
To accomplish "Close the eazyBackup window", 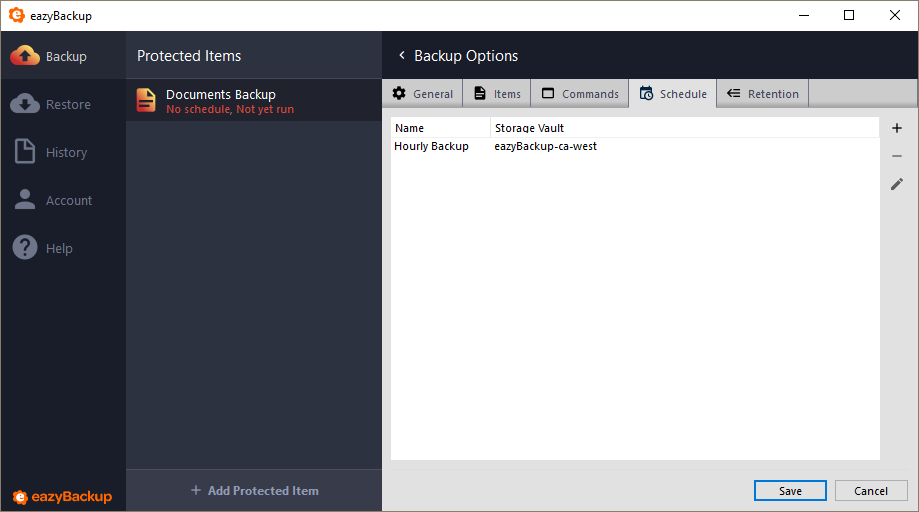I will [x=894, y=15].
